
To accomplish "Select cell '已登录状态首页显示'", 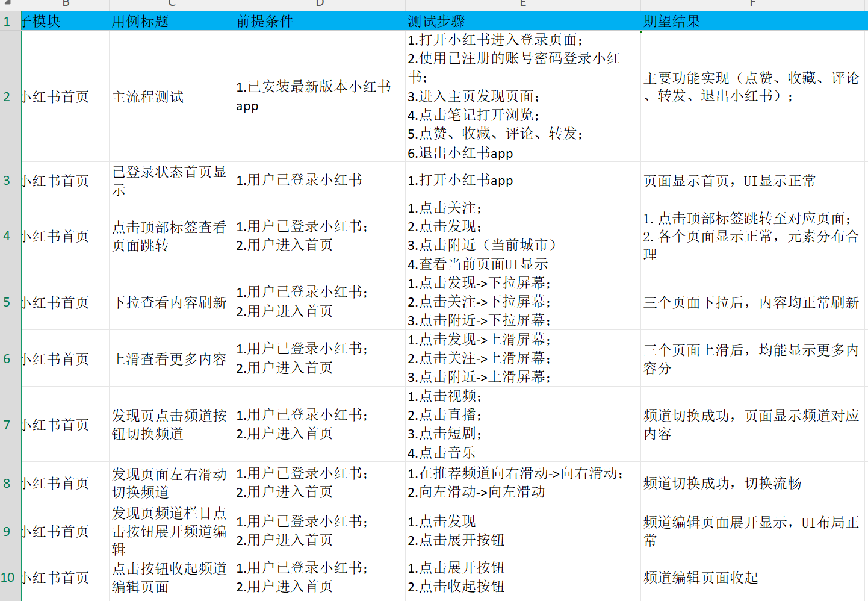I will point(171,180).
